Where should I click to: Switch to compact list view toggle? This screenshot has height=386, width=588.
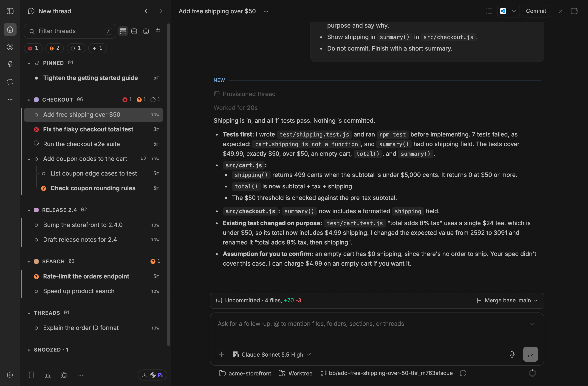pos(123,31)
